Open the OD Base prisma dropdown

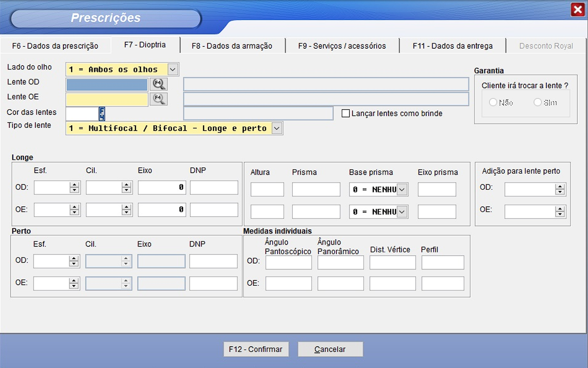coord(402,189)
